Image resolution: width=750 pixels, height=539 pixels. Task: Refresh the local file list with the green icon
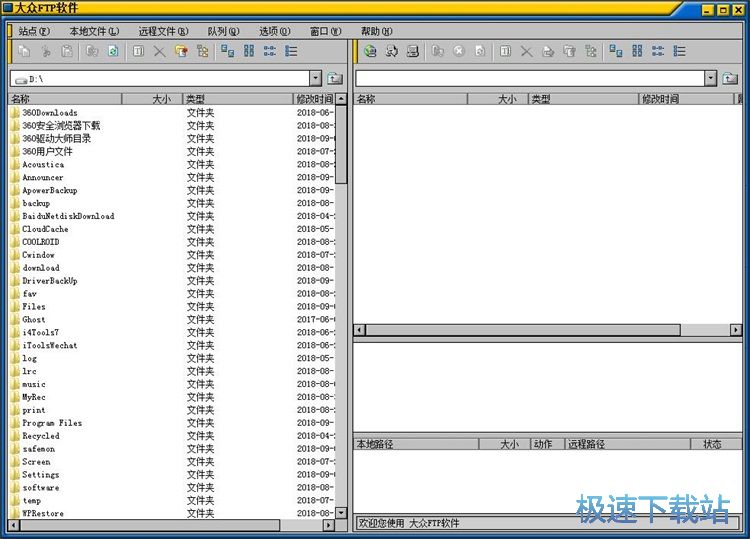(x=113, y=51)
